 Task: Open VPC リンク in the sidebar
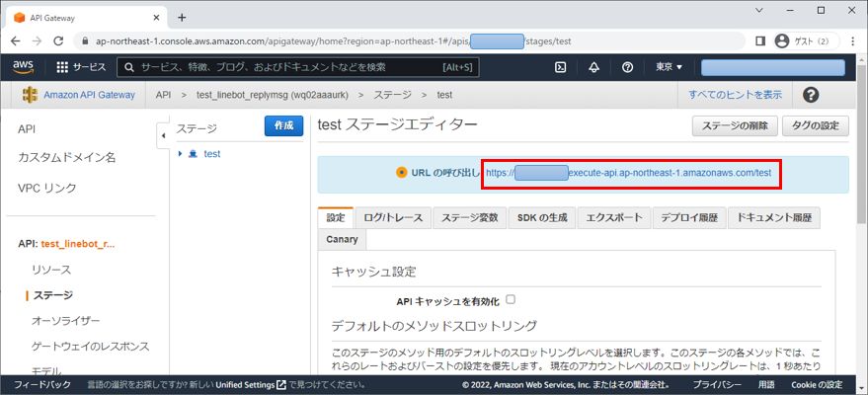coord(47,188)
